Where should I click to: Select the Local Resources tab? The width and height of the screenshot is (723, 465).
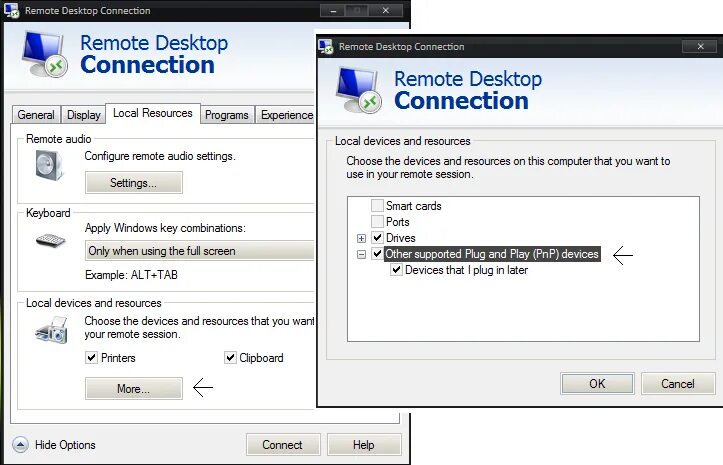point(153,113)
